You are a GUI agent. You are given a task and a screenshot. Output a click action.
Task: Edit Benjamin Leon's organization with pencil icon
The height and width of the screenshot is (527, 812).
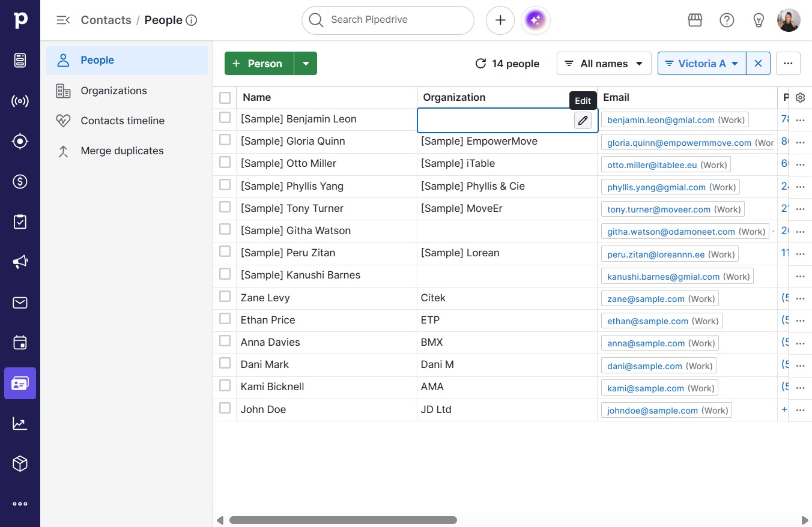[x=583, y=120]
